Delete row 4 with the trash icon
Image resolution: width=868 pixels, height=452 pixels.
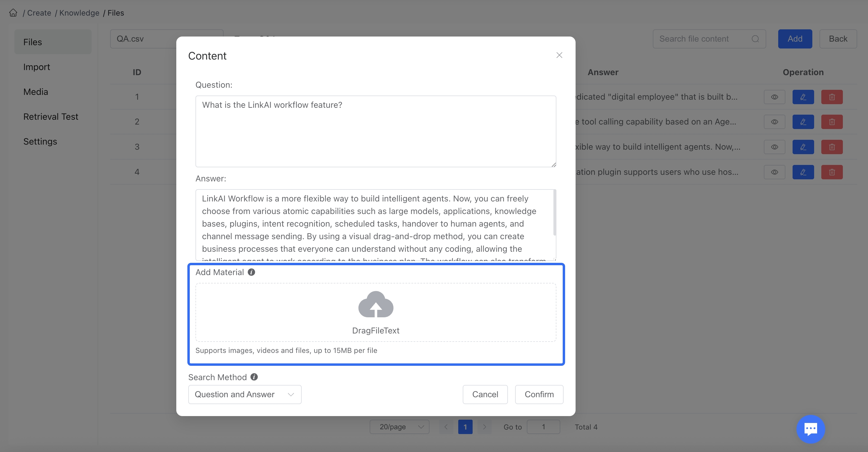tap(832, 172)
